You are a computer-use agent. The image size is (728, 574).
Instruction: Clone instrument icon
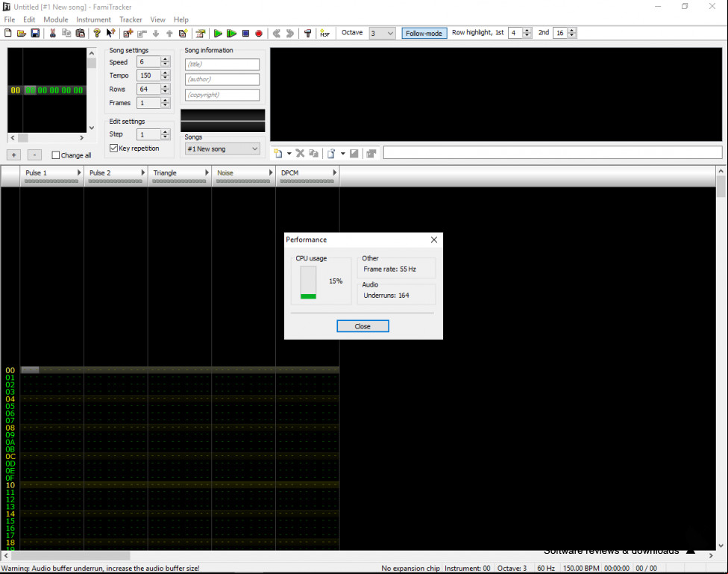tap(314, 153)
